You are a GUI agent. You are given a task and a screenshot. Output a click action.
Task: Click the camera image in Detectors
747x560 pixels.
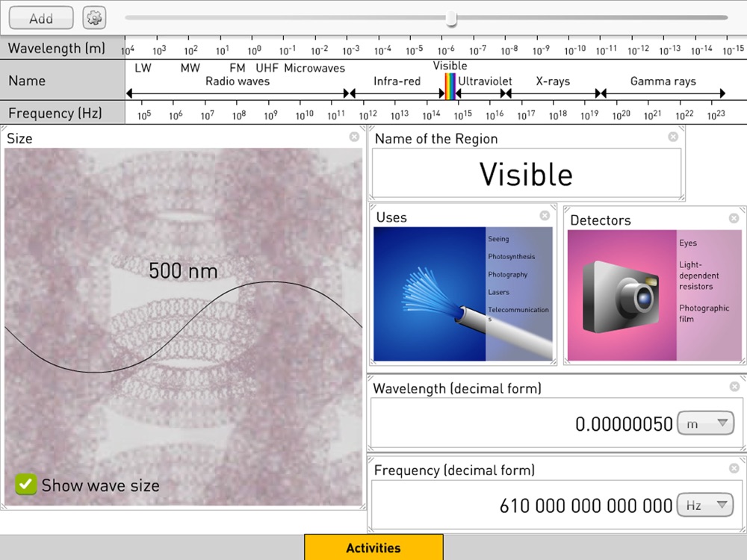(622, 296)
